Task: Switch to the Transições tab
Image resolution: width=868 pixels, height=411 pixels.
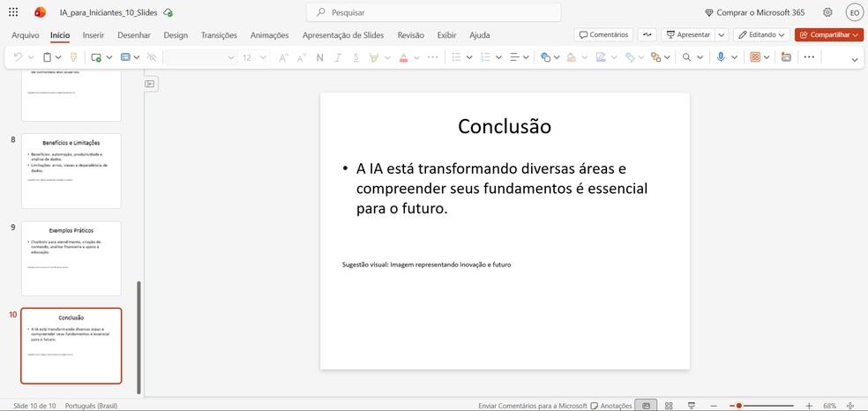Action: pos(219,35)
